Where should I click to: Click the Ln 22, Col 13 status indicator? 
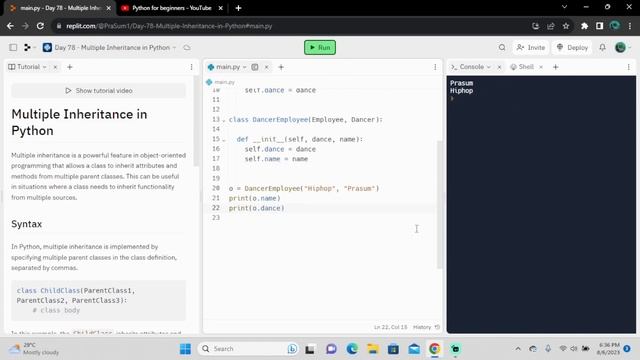(x=390, y=327)
